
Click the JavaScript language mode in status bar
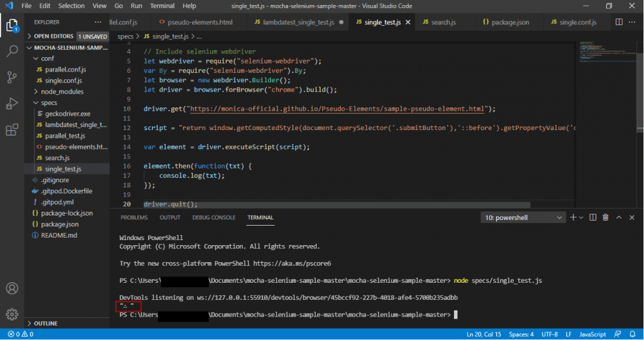[592, 334]
